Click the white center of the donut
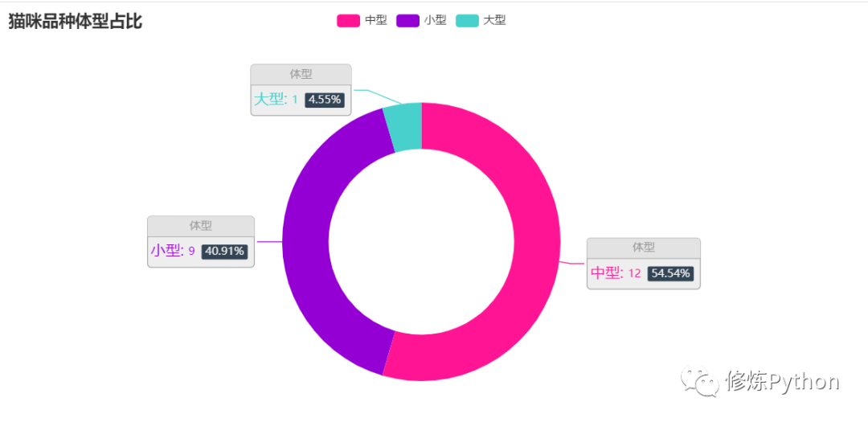 (x=421, y=241)
